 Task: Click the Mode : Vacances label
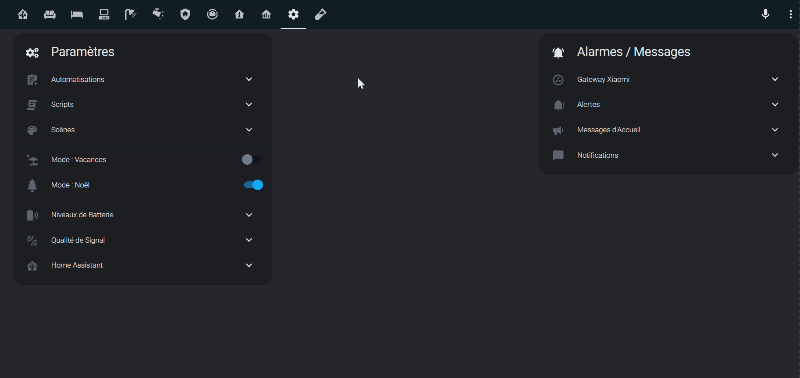pyautogui.click(x=79, y=160)
